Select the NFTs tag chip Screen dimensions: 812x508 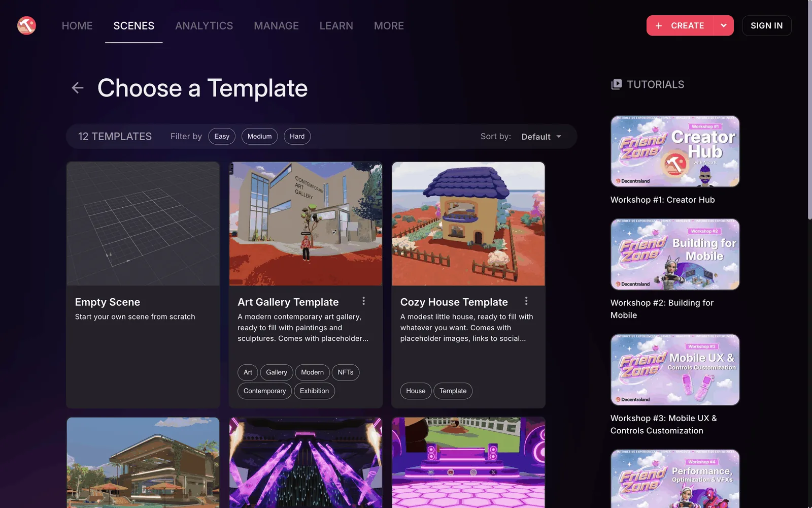(346, 372)
